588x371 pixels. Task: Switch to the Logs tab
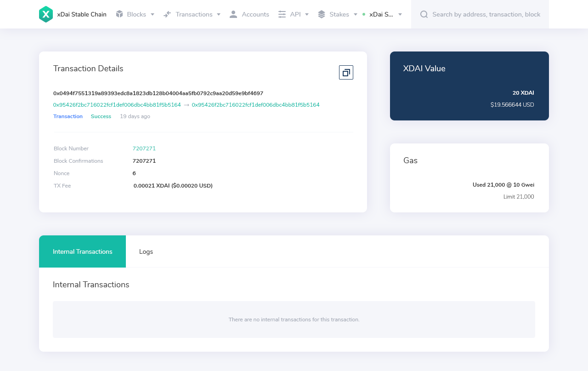pyautogui.click(x=146, y=251)
